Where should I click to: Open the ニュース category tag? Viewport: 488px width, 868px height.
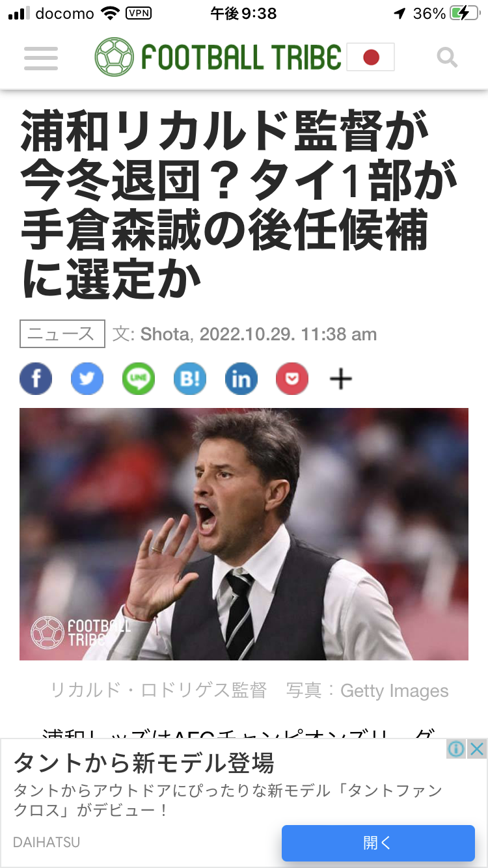pos(62,334)
